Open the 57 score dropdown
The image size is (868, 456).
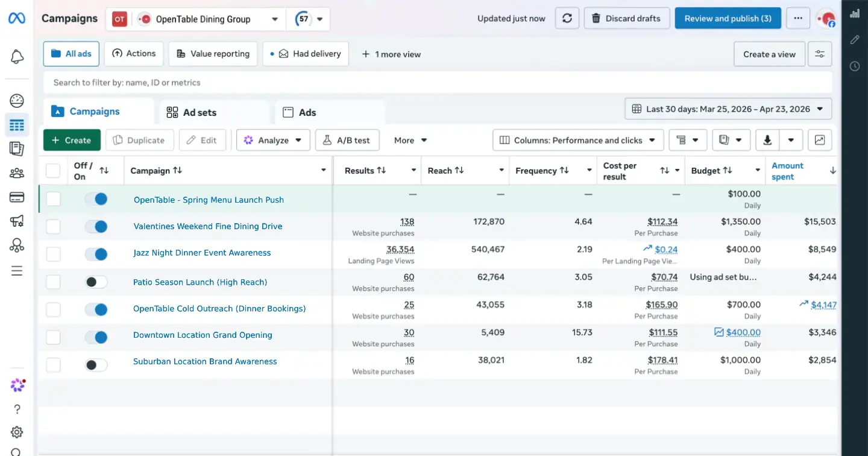[309, 19]
